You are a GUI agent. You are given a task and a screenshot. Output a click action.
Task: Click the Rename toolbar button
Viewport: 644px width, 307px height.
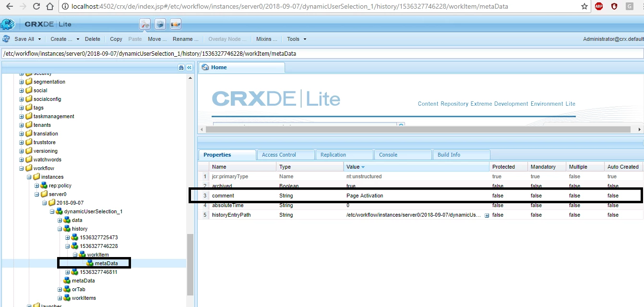[186, 39]
